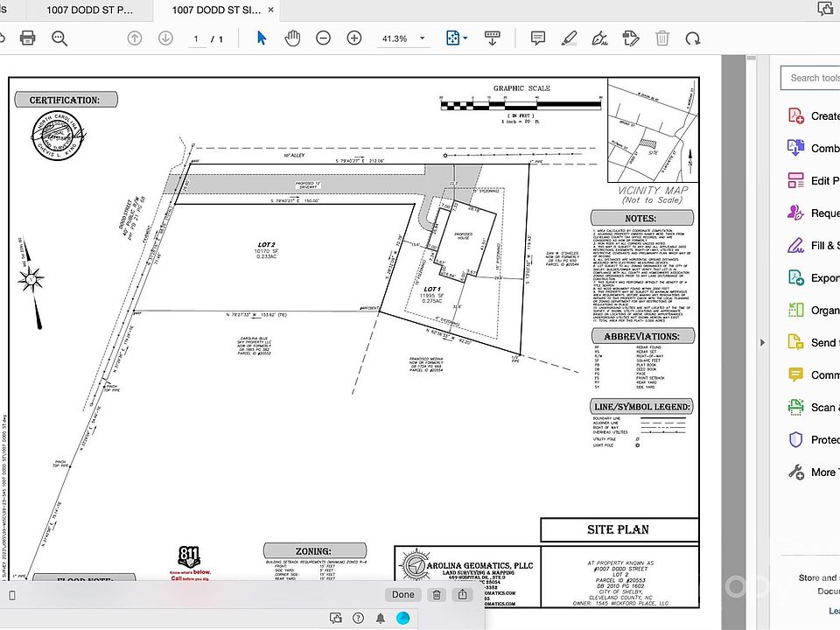This screenshot has height=630, width=840.
Task: Click the top-right window chat icon
Action: (825, 8)
